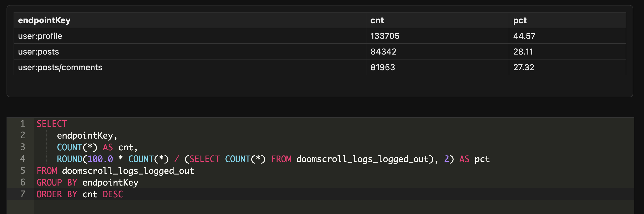Click line number 4 in gutter
644x214 pixels.
(23, 159)
